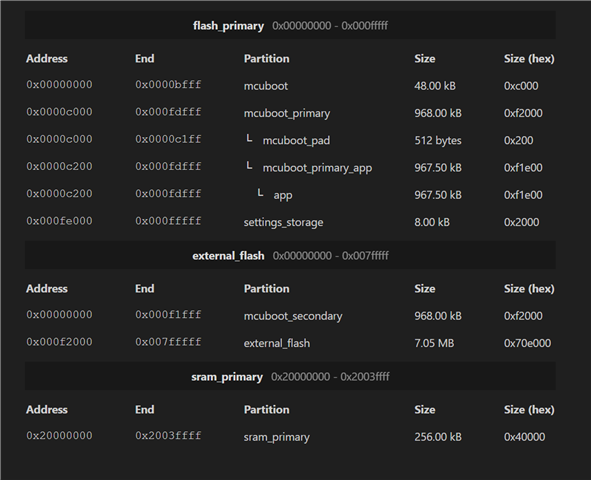Click the Partition column header in sram_primary table
The height and width of the screenshot is (480, 591).
266,410
